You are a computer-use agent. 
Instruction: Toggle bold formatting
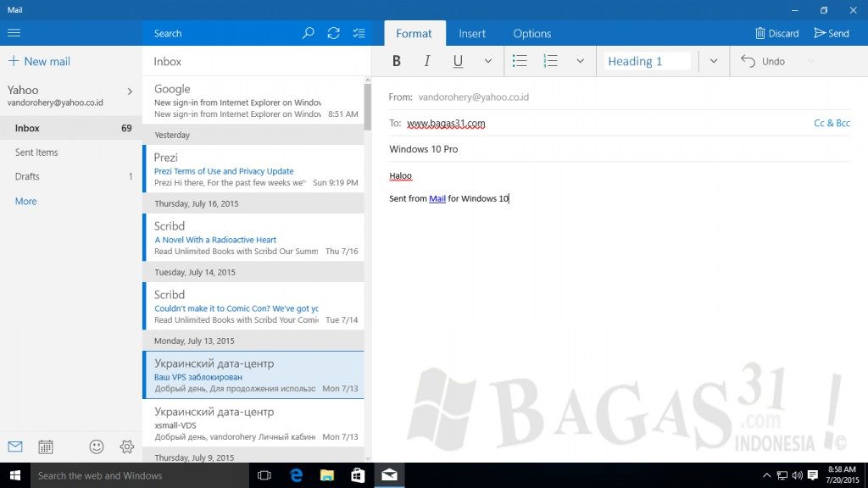click(x=397, y=61)
